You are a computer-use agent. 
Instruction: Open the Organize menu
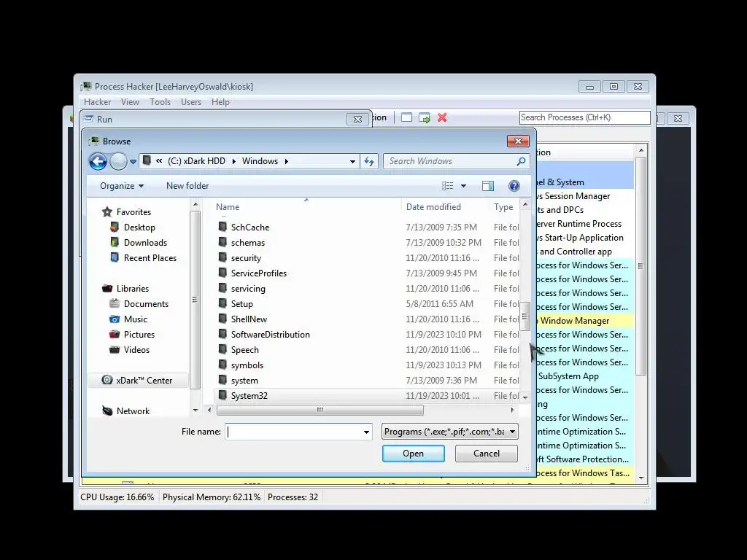[122, 186]
